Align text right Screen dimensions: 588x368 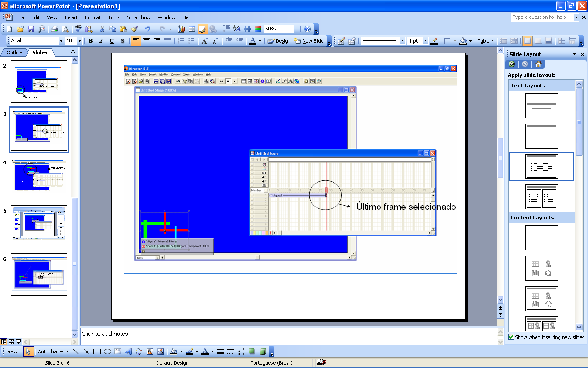(x=157, y=41)
